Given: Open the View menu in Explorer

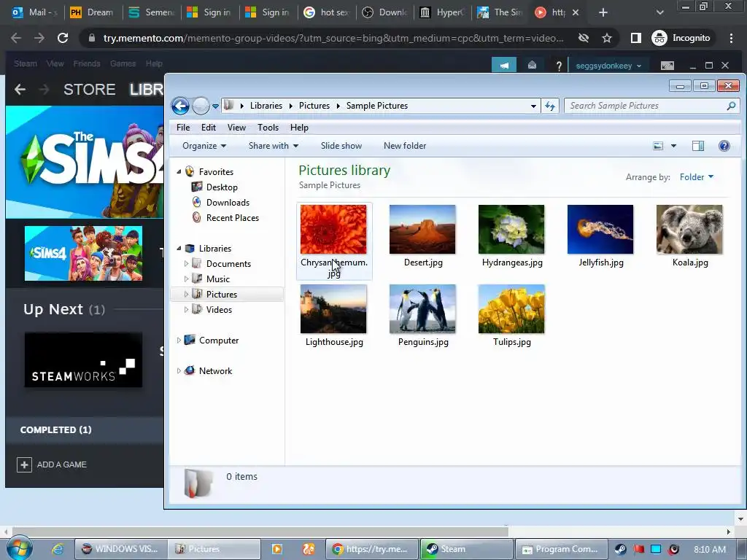Looking at the screenshot, I should click(x=236, y=127).
